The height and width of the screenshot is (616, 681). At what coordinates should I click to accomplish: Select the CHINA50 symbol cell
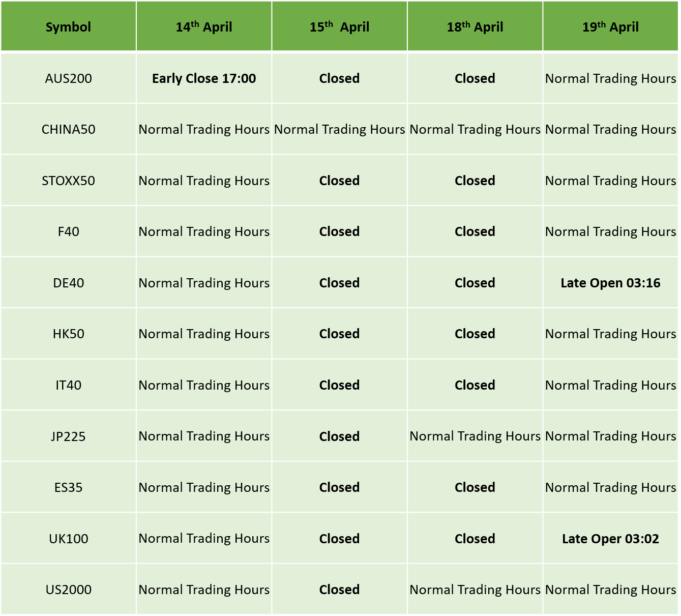click(x=68, y=129)
